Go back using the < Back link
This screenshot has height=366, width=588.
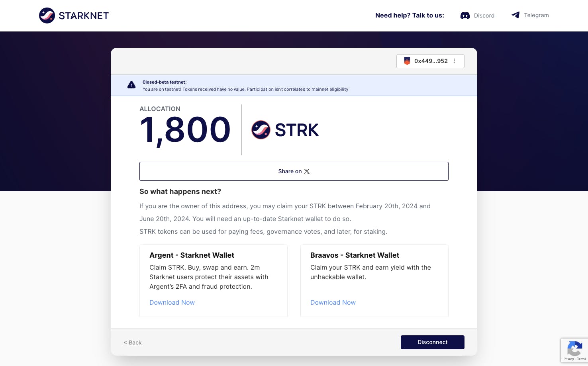(x=133, y=343)
